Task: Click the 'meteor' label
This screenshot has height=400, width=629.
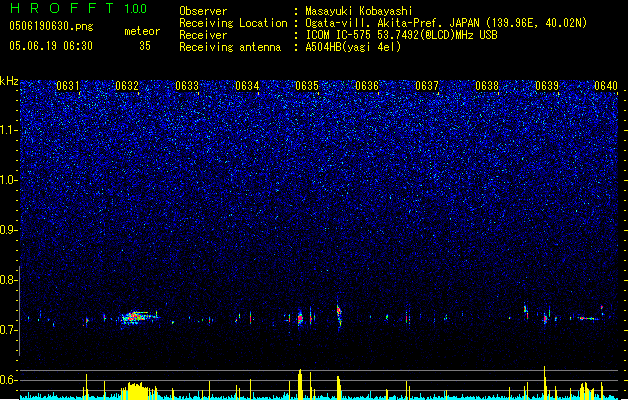Action: (x=142, y=31)
